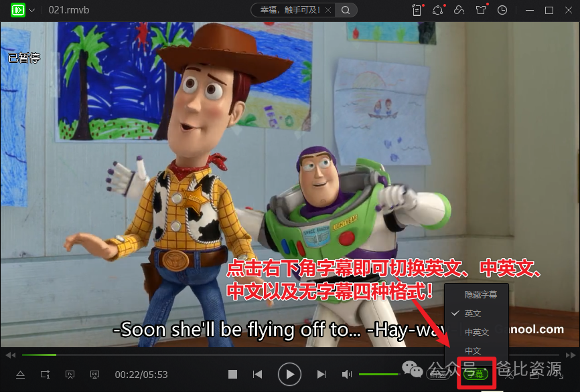This screenshot has width=580, height=392.
Task: Open the skin T-shirt icon
Action: pos(481,10)
